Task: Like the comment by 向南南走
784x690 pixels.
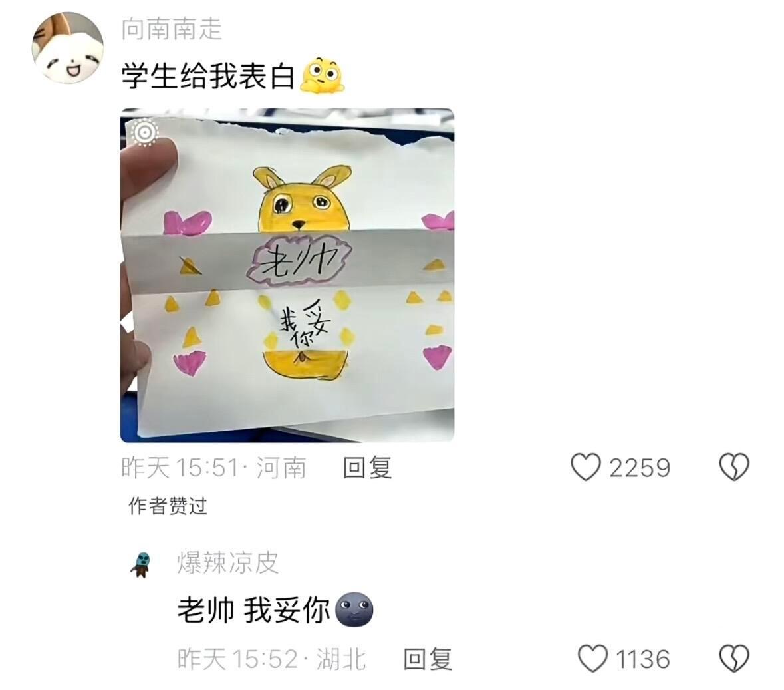Action: [585, 467]
